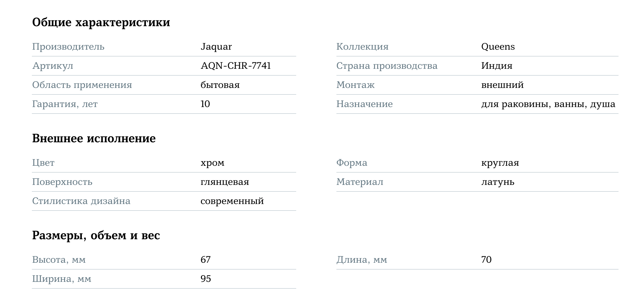Click the 'Длина, мм' label

[362, 260]
